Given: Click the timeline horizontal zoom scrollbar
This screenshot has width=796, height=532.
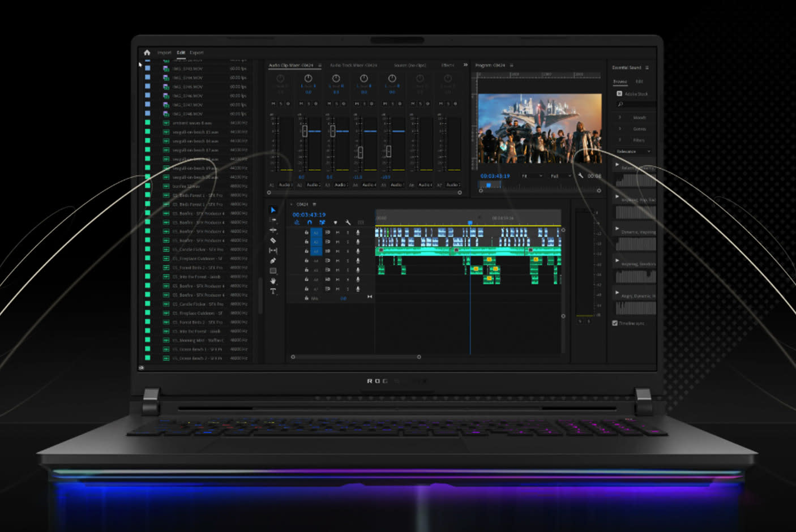Looking at the screenshot, I should click(356, 357).
